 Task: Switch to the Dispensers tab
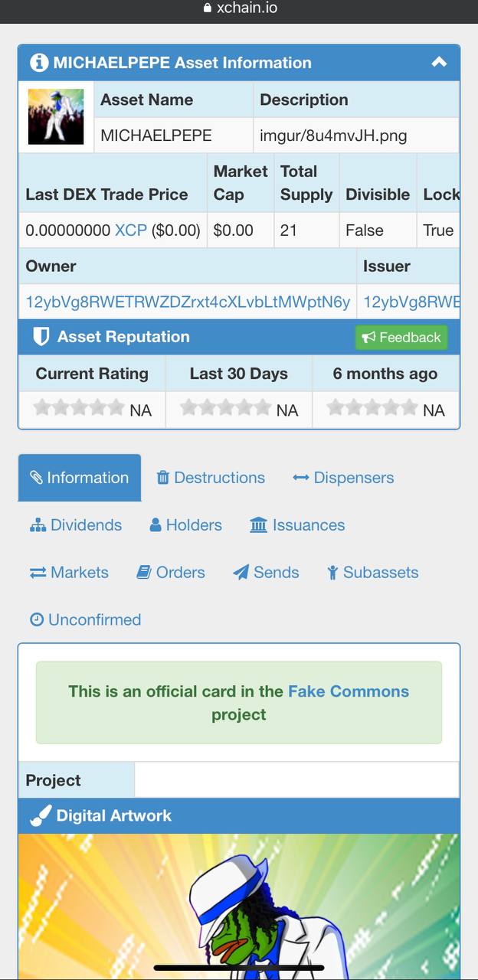343,478
